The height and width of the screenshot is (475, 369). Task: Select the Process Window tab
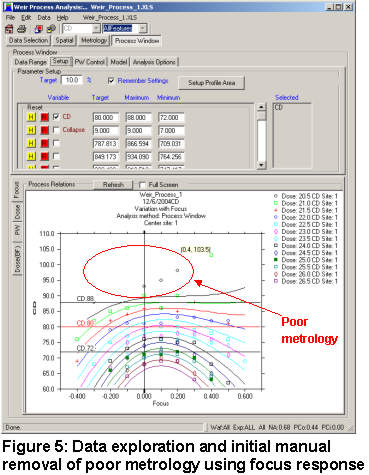pyautogui.click(x=137, y=41)
